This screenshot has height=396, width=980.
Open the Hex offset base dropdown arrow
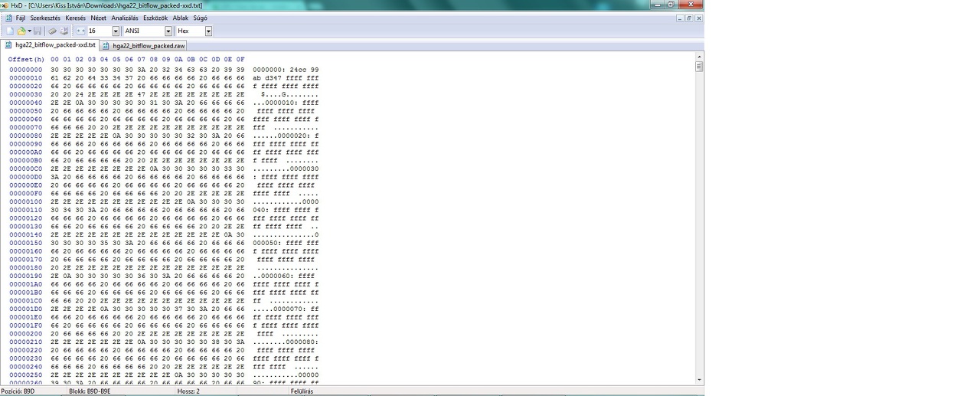click(x=208, y=31)
